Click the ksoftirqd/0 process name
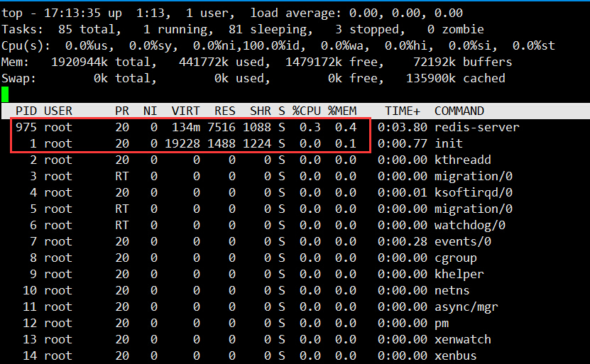590x364 pixels. click(473, 192)
